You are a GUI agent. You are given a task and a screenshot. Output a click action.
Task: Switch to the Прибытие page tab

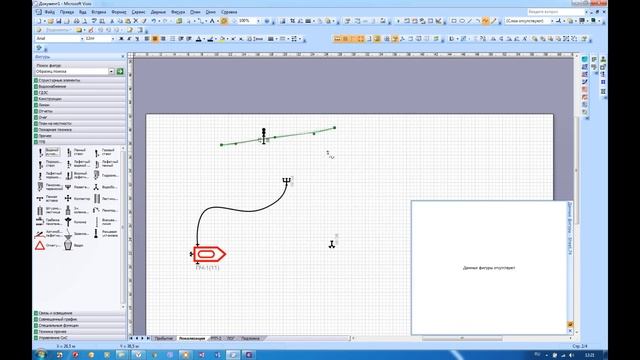[164, 338]
